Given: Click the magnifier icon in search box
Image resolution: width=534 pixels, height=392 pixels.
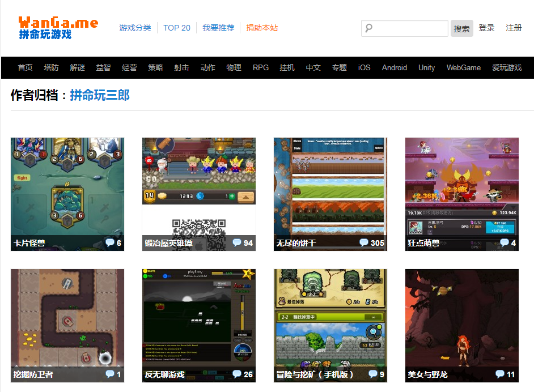Looking at the screenshot, I should pos(369,28).
